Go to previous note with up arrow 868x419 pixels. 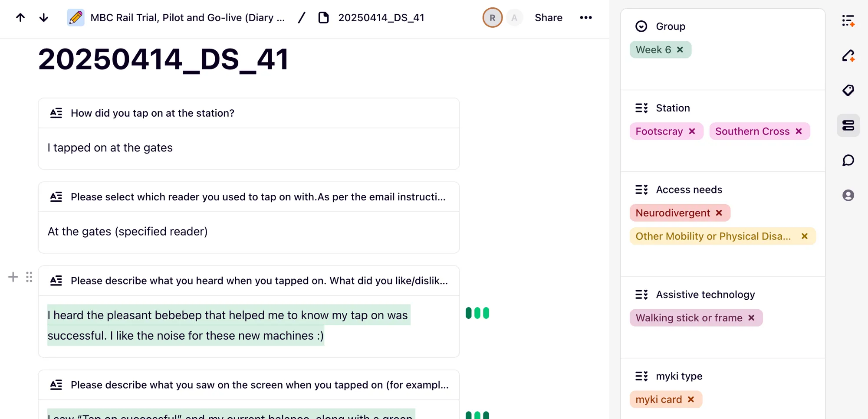pyautogui.click(x=20, y=18)
